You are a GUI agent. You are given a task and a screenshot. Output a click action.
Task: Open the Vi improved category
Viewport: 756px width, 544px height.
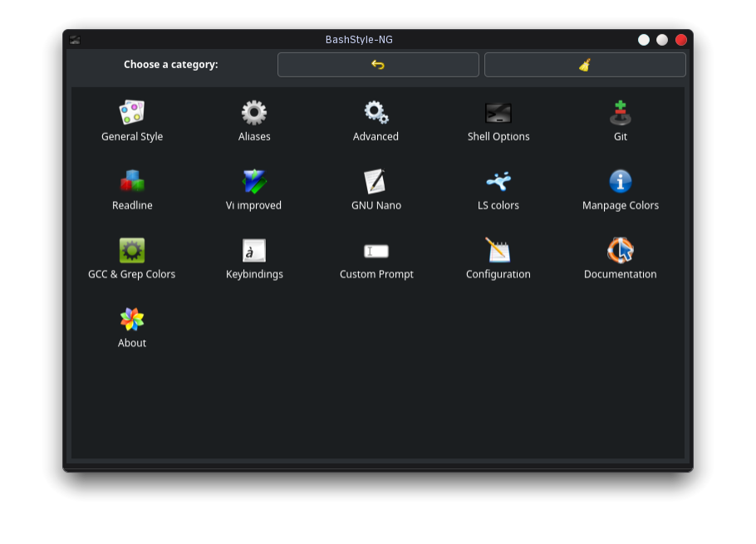pyautogui.click(x=253, y=189)
